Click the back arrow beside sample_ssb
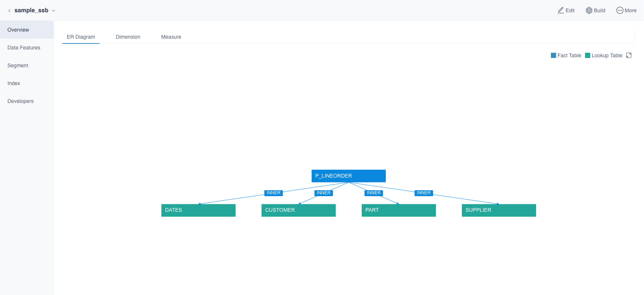 pos(9,11)
